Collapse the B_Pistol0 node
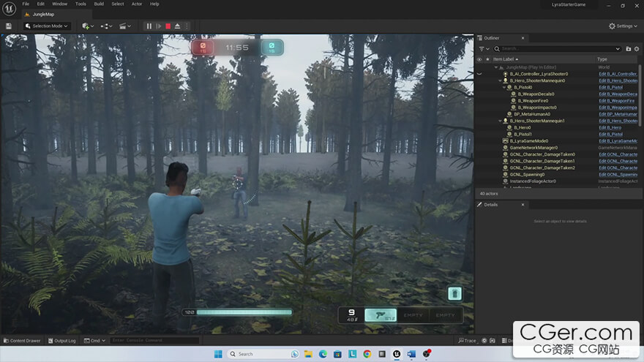Screen dimensions: 644x362 (x=504, y=88)
